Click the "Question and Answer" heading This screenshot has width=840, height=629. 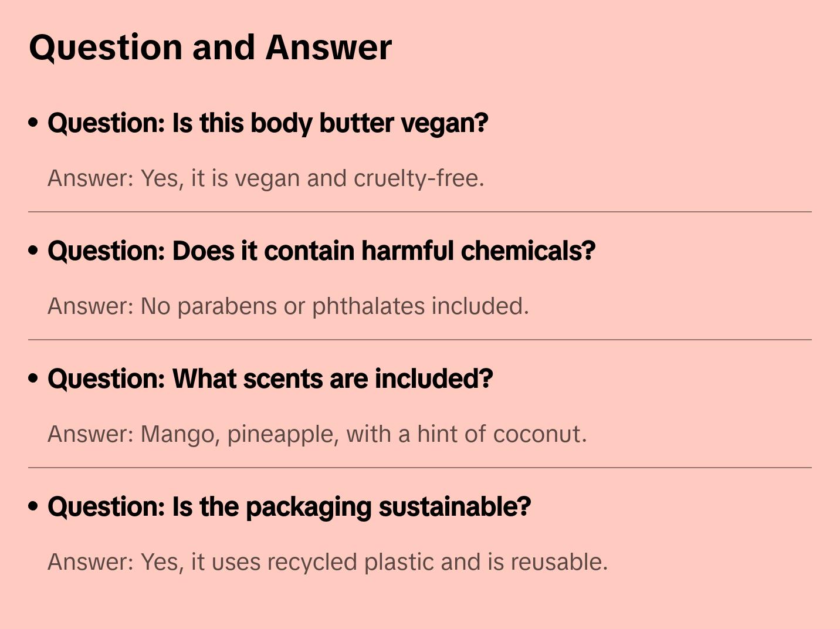point(211,48)
